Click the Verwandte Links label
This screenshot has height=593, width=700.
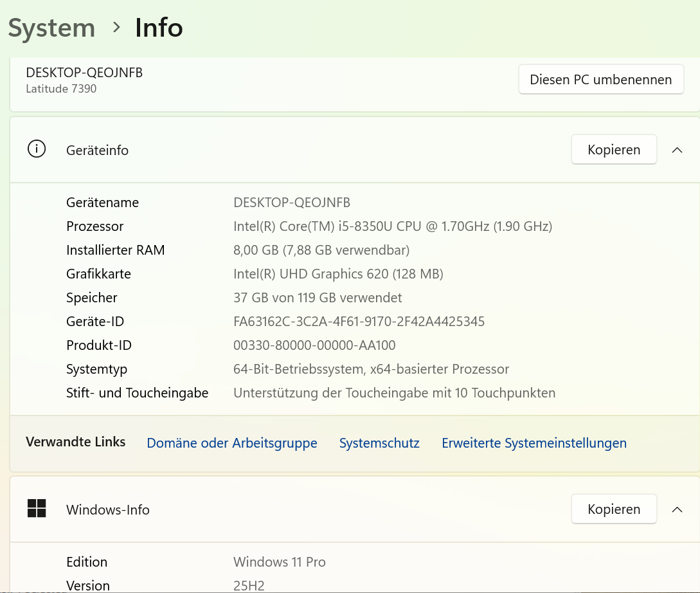75,442
